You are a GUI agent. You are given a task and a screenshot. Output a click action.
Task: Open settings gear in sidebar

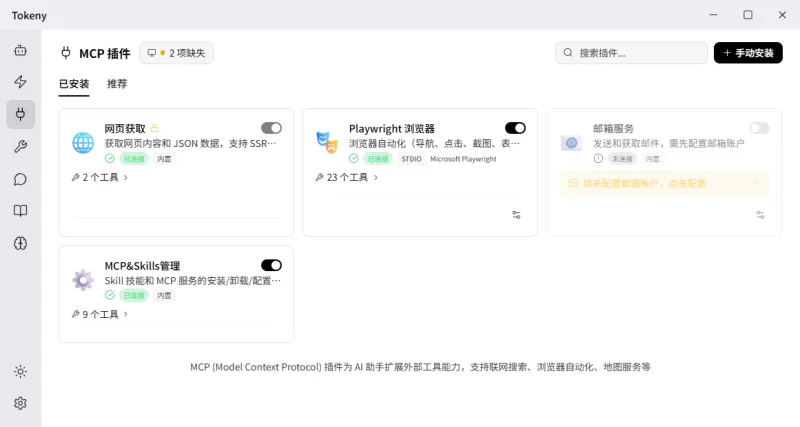(x=20, y=404)
